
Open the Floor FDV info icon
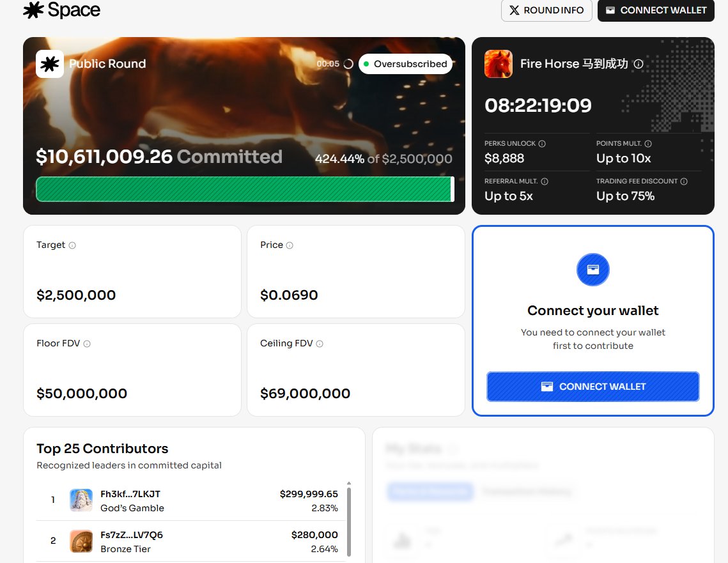(87, 343)
